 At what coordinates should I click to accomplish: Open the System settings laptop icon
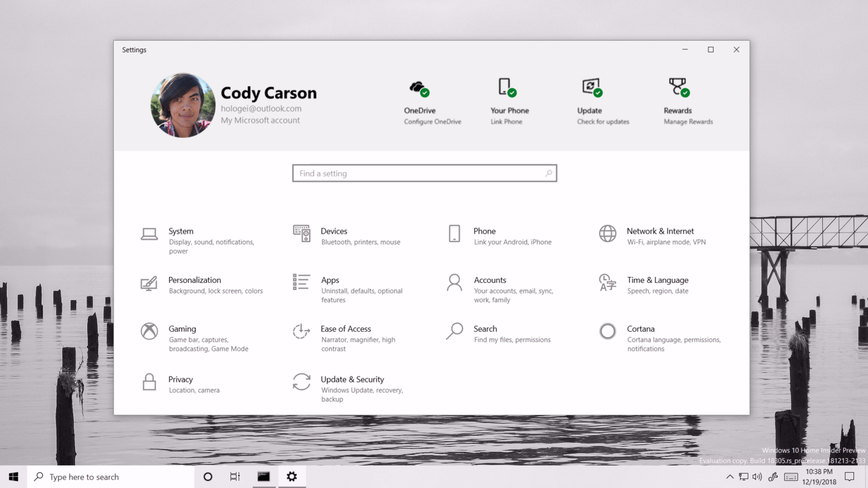pyautogui.click(x=149, y=234)
